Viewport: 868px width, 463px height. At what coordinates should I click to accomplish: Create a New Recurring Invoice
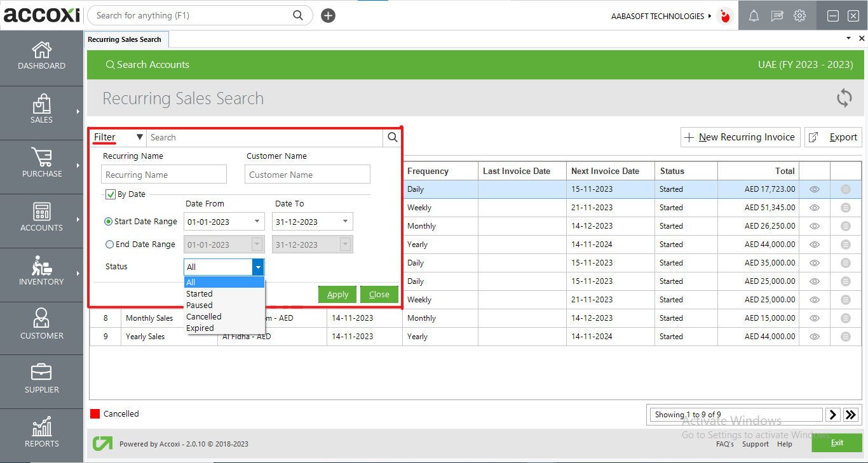coord(740,137)
